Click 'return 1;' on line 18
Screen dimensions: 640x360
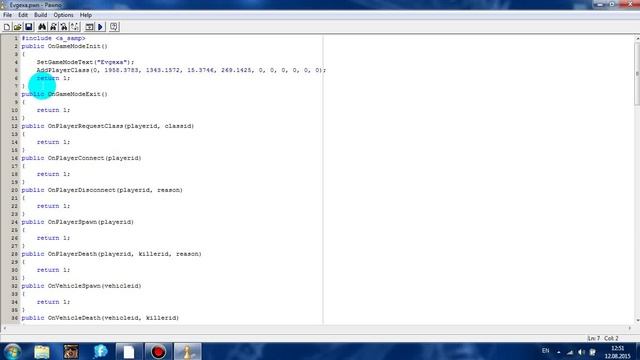[x=53, y=174]
